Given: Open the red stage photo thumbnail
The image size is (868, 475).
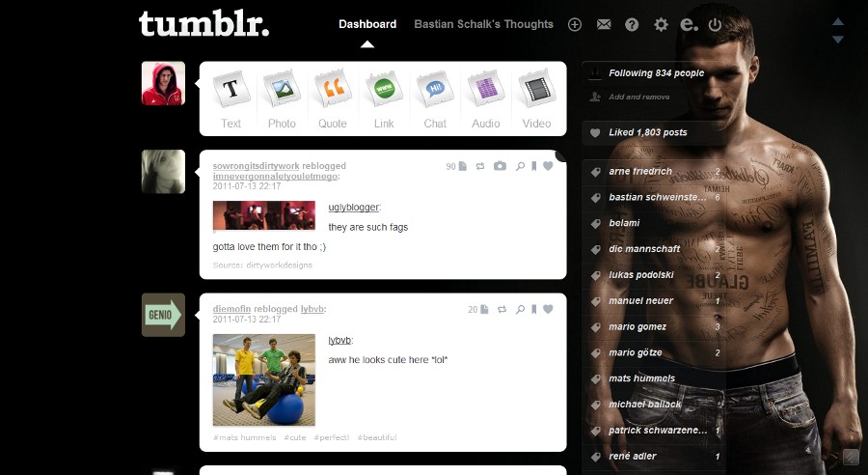Looking at the screenshot, I should (x=264, y=215).
